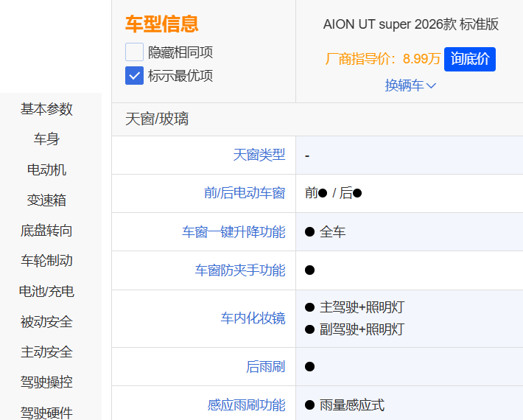Screen dimensions: 523x420
Task: Select 电动机 in the left navigation
Action: pos(46,170)
